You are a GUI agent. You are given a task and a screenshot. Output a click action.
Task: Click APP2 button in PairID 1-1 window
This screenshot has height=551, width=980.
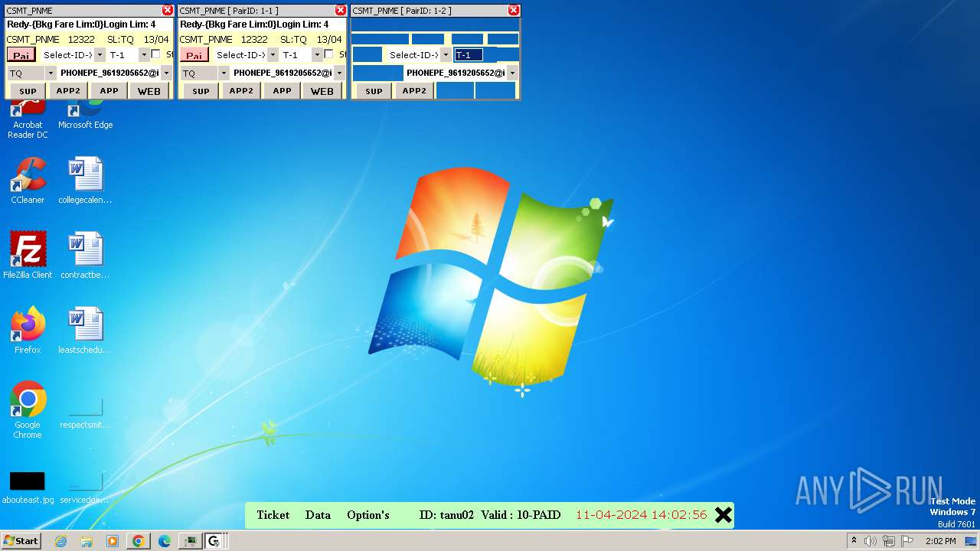pos(241,91)
